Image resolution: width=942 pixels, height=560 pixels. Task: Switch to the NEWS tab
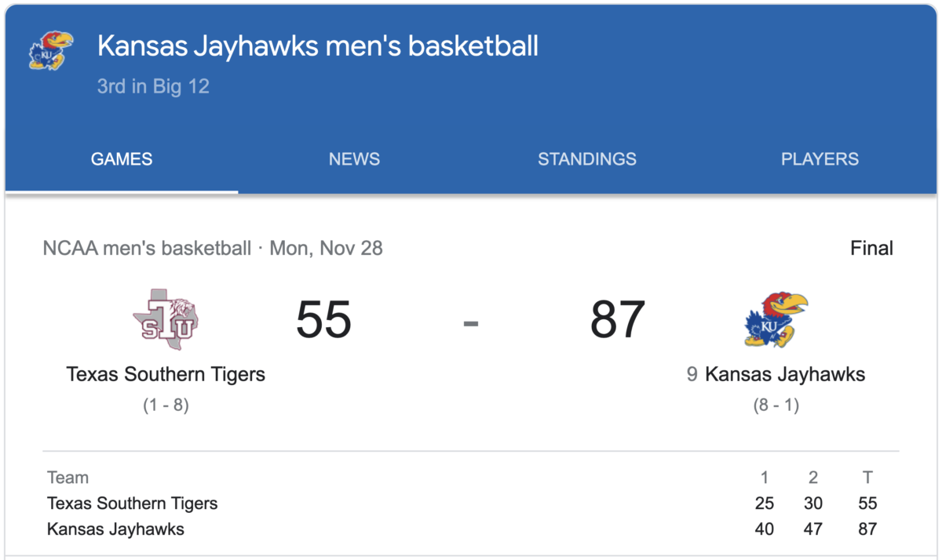[x=354, y=159]
